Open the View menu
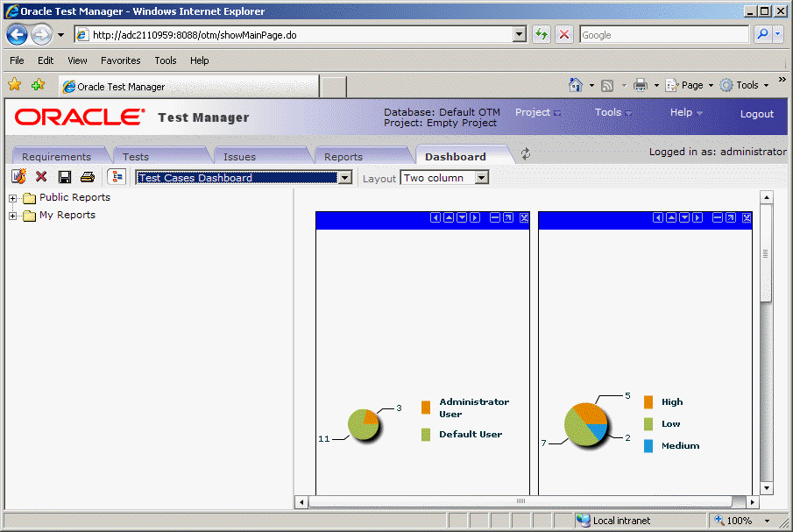The width and height of the screenshot is (793, 532). tap(77, 60)
